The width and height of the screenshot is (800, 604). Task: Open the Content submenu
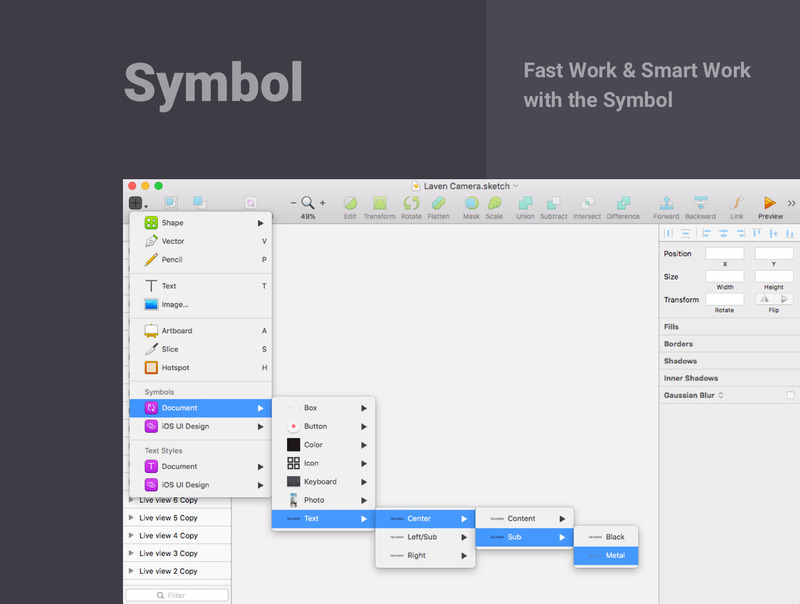pos(524,519)
